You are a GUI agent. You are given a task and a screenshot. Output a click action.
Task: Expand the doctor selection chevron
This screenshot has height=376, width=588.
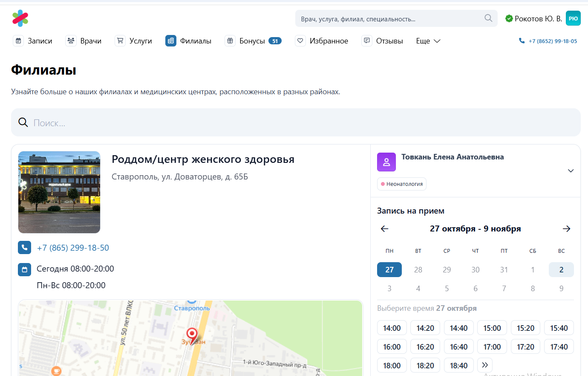click(x=571, y=171)
